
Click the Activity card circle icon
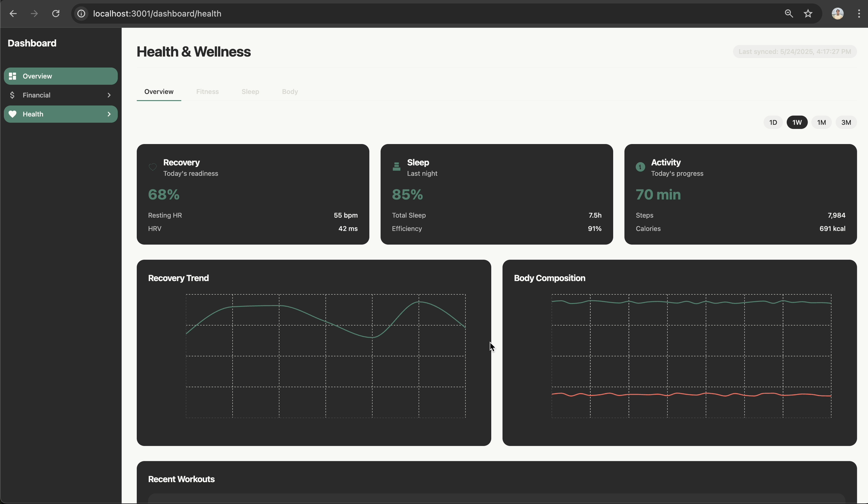(640, 167)
